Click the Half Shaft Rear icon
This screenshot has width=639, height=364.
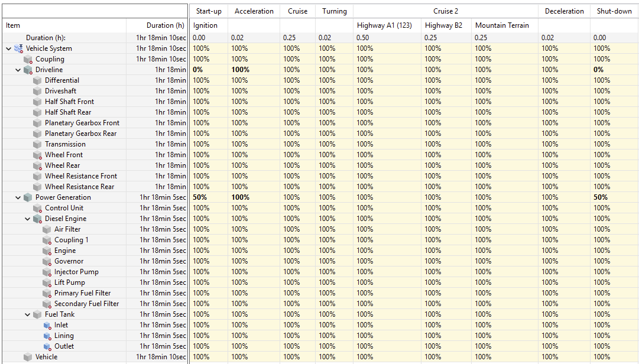(x=37, y=112)
